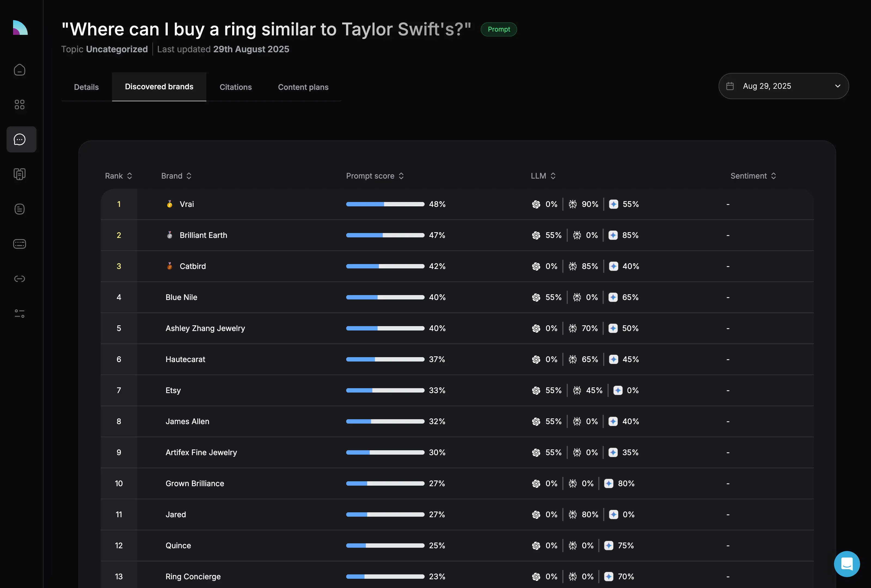Image resolution: width=871 pixels, height=588 pixels.
Task: Click the 29th August 2025 last updated text
Action: [x=251, y=49]
